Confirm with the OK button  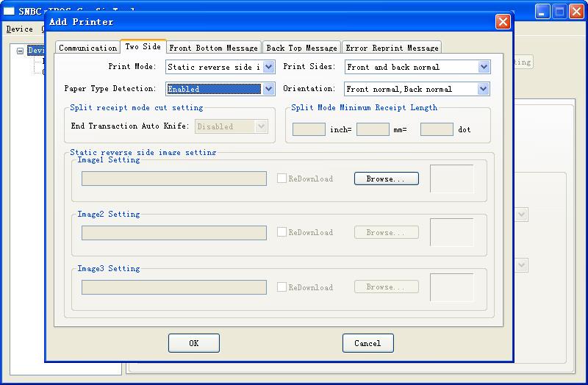click(194, 343)
